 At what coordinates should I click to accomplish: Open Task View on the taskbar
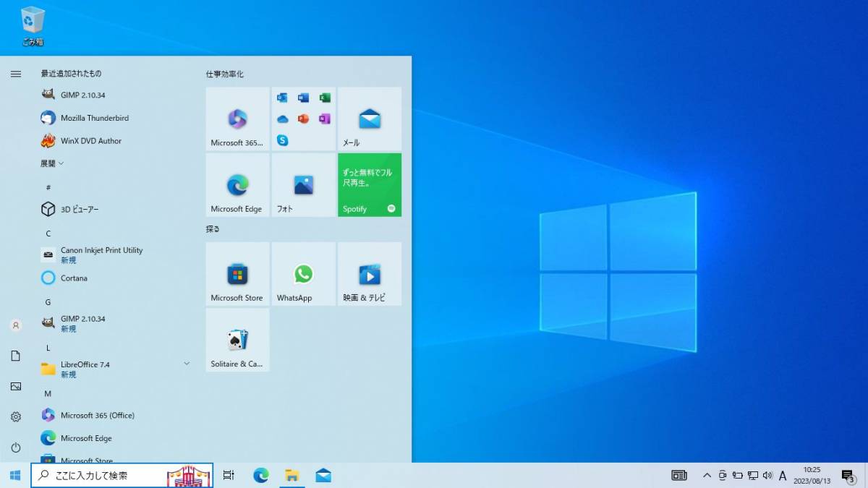point(229,475)
